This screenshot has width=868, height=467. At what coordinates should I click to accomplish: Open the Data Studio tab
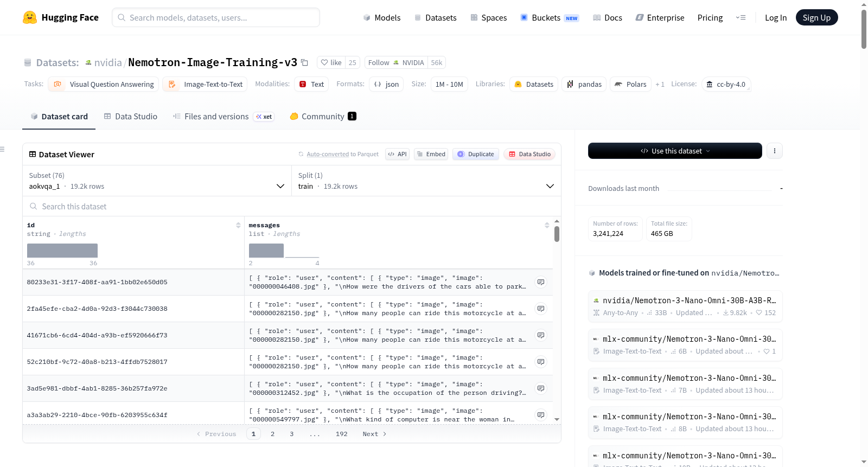(131, 116)
